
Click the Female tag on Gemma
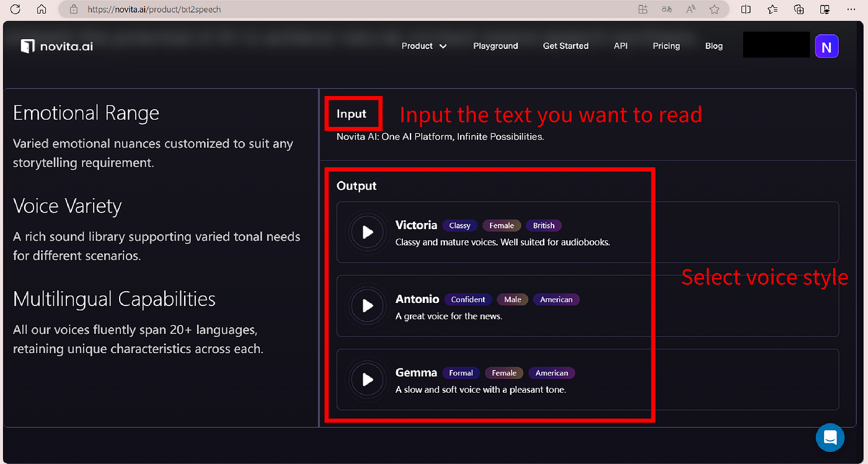coord(504,373)
